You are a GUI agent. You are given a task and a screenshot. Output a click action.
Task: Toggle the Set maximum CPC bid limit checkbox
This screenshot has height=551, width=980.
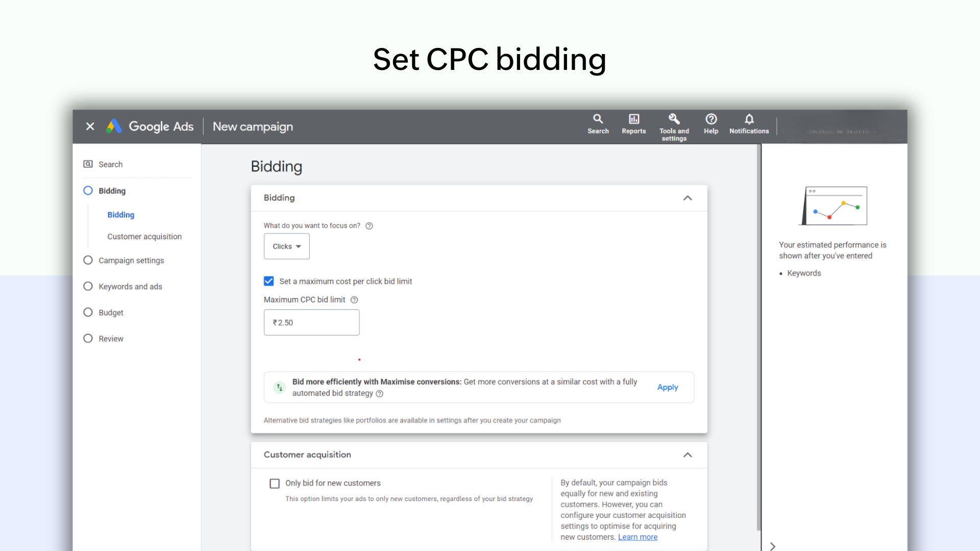268,281
